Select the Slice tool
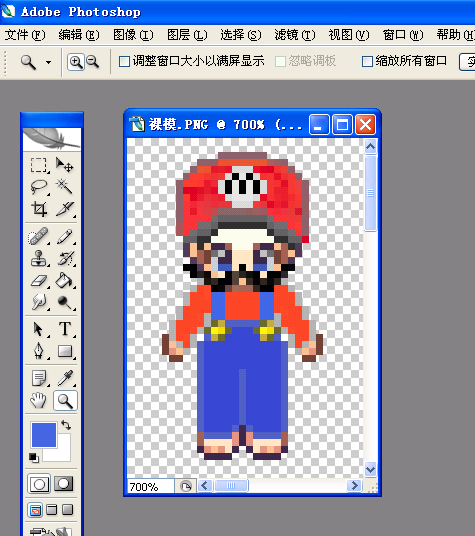The height and width of the screenshot is (536, 475). 64,209
